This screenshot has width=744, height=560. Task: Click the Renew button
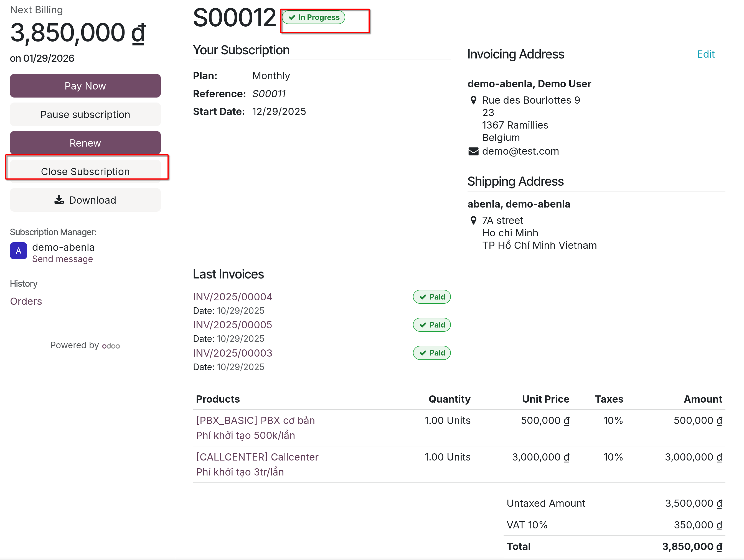pyautogui.click(x=85, y=143)
